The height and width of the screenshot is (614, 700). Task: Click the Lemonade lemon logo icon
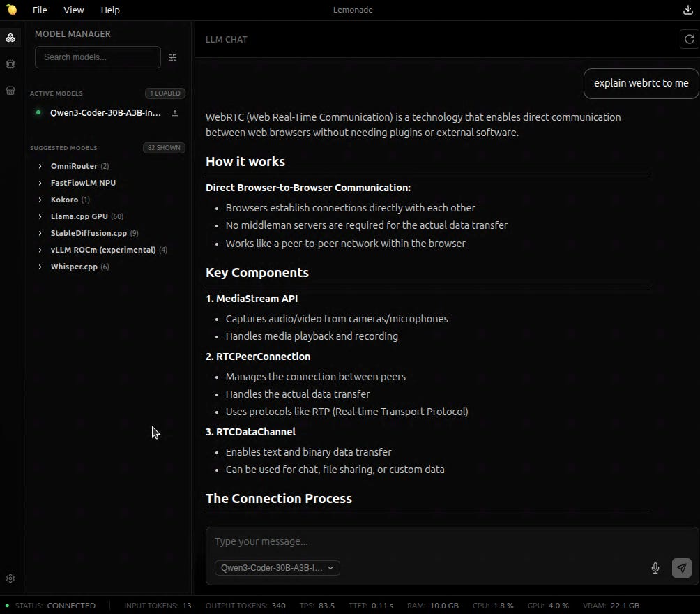[x=12, y=9]
